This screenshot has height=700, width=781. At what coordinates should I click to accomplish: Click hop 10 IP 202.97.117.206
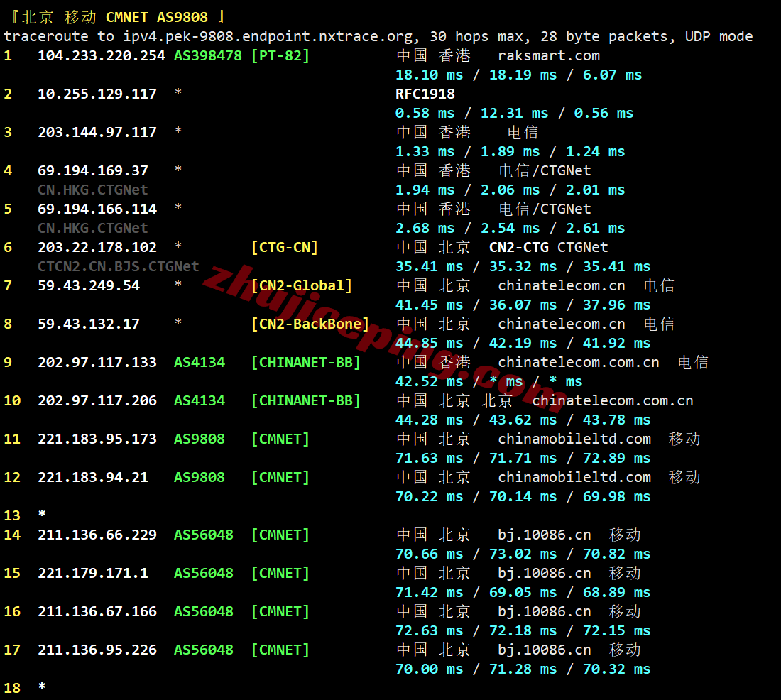click(x=97, y=401)
